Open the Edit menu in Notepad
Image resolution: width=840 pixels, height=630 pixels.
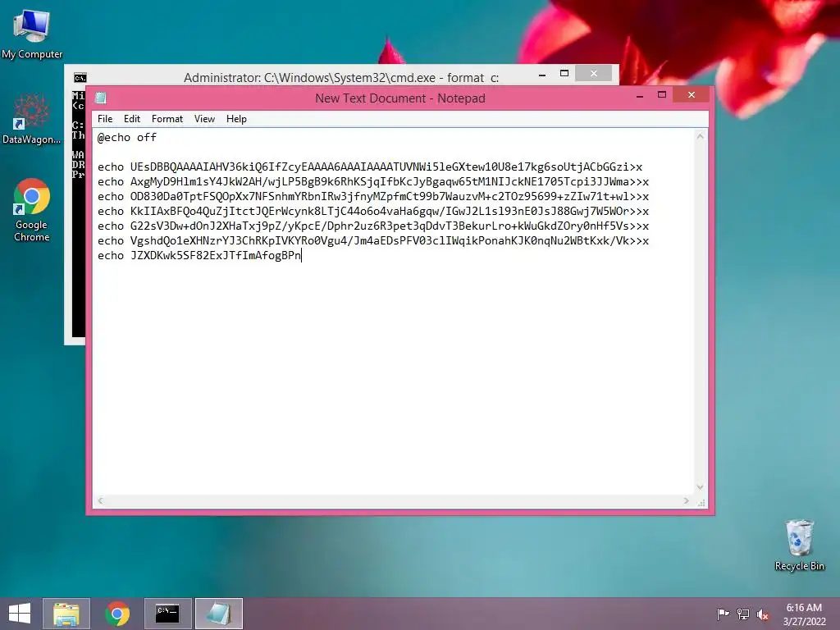point(132,119)
